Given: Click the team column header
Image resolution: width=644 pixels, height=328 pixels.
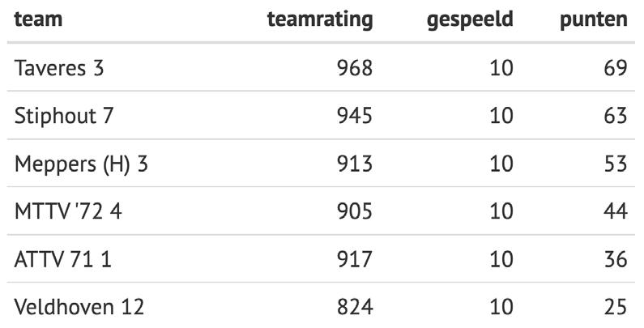Looking at the screenshot, I should point(38,19).
